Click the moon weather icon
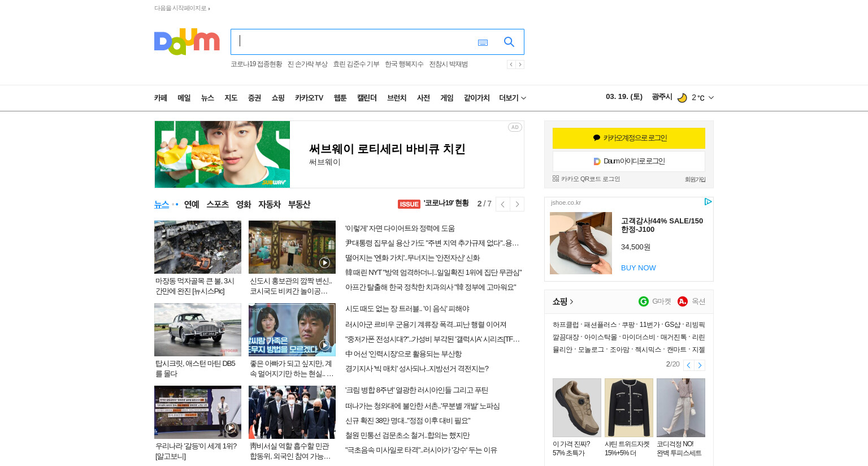This screenshot has height=466, width=868. point(682,98)
